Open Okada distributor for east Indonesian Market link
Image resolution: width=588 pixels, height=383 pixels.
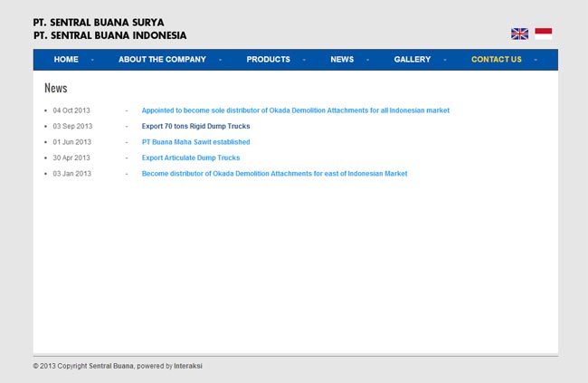tap(274, 174)
